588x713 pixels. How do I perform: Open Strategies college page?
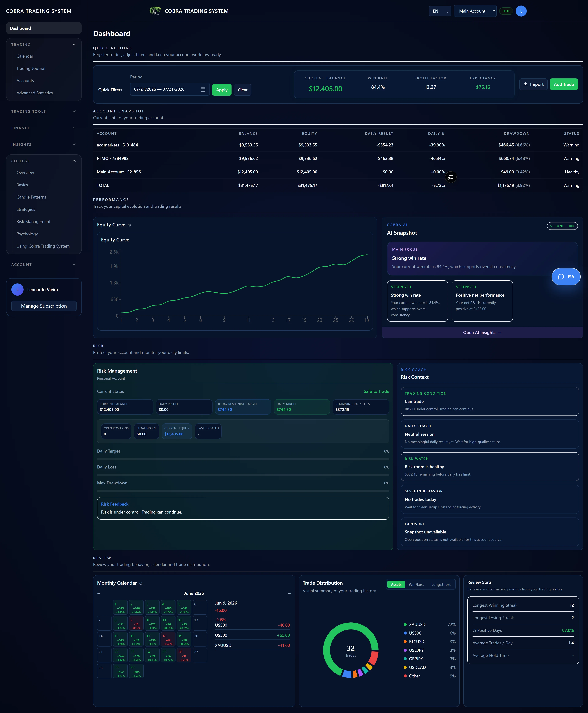26,209
